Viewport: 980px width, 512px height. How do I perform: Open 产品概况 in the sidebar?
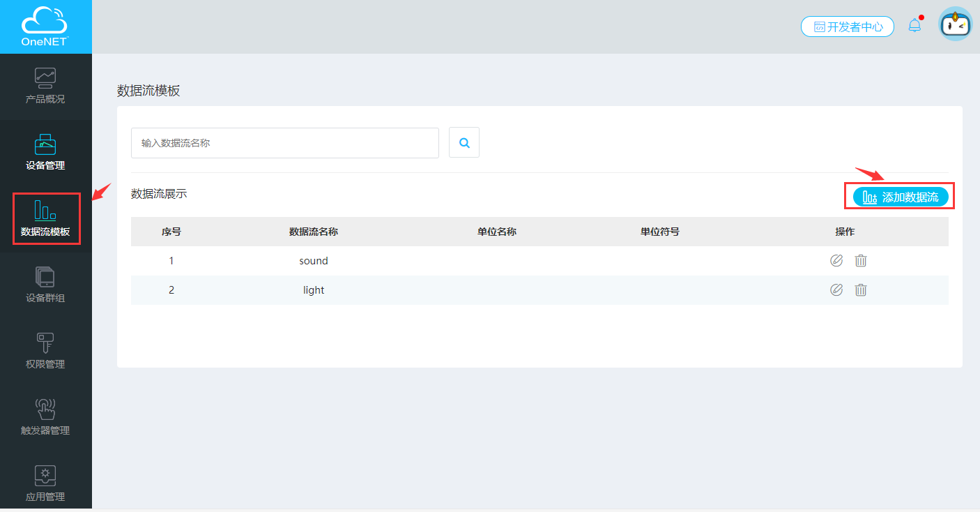click(x=45, y=86)
